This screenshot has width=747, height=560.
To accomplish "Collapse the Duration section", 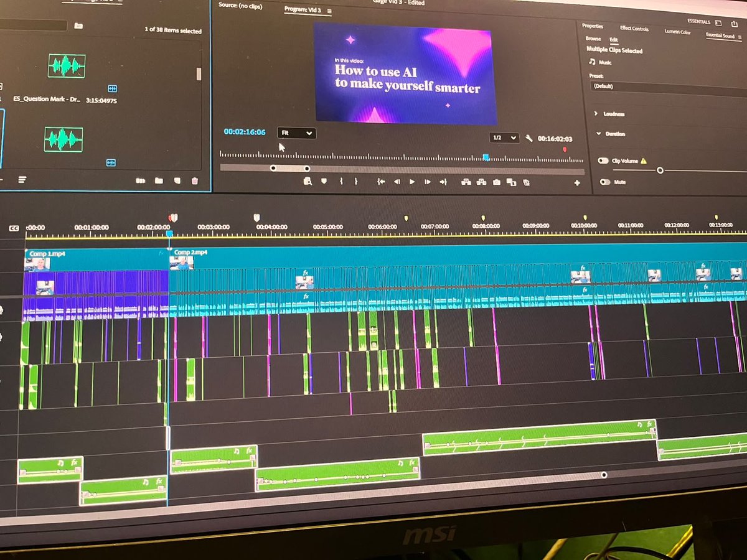I will click(x=598, y=133).
